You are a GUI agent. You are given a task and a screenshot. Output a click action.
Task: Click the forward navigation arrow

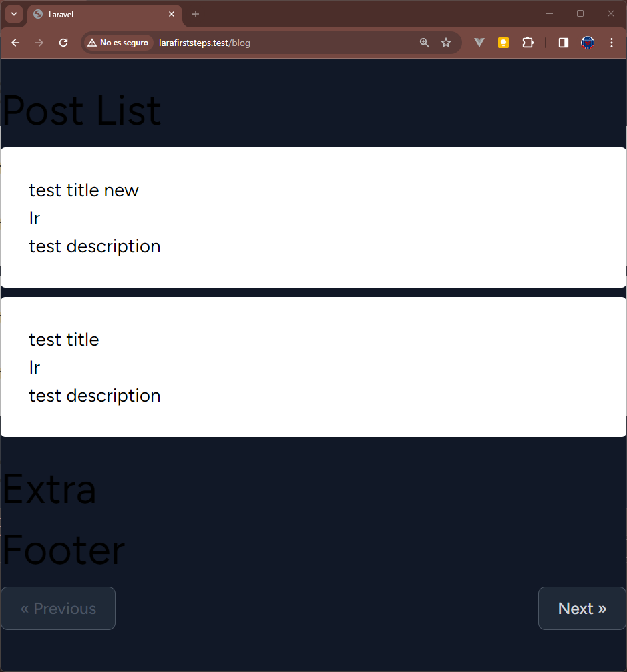[x=39, y=42]
